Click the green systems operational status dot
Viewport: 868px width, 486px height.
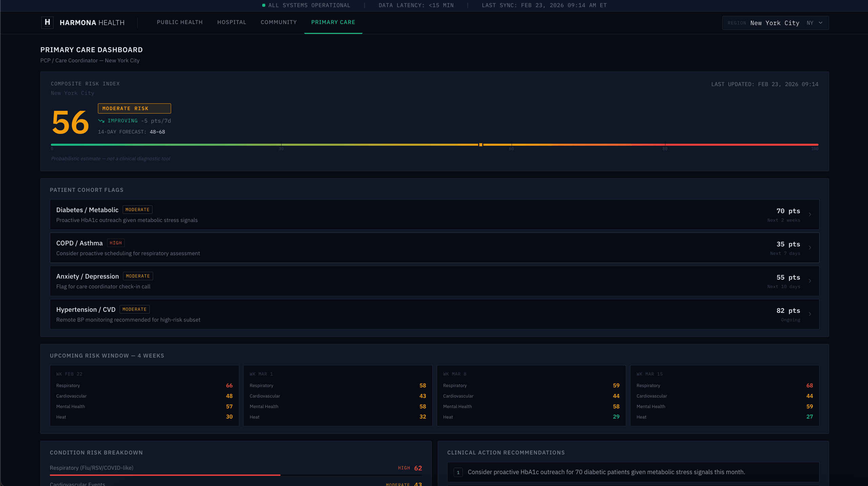pyautogui.click(x=264, y=5)
